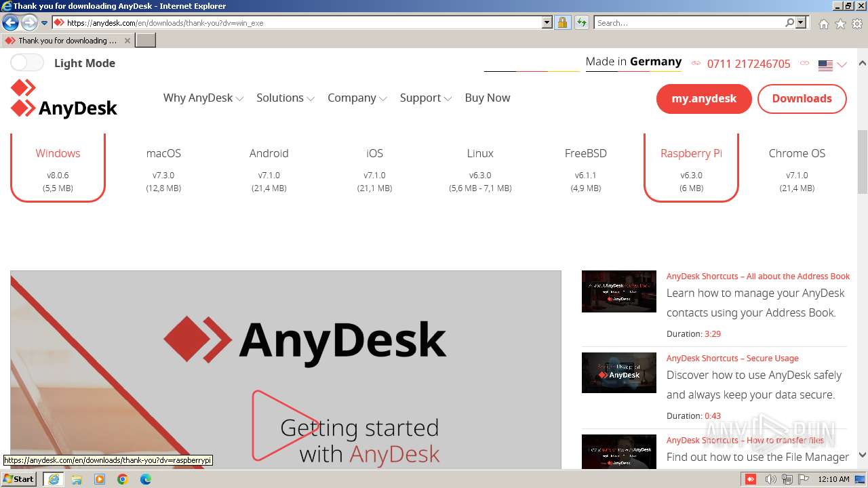Click the page scrollbar up arrow

pyautogui.click(x=863, y=63)
